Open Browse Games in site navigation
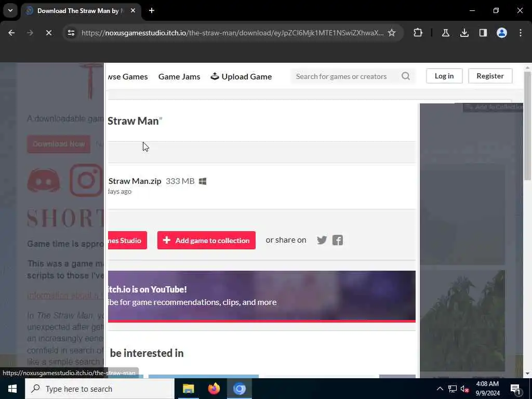532x399 pixels. pyautogui.click(x=128, y=77)
